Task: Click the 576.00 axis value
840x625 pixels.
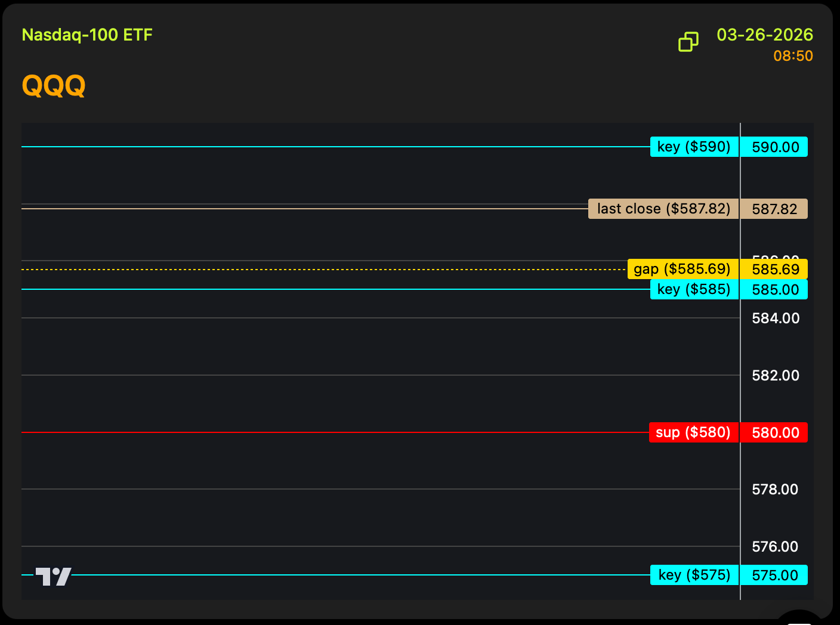Action: coord(775,546)
